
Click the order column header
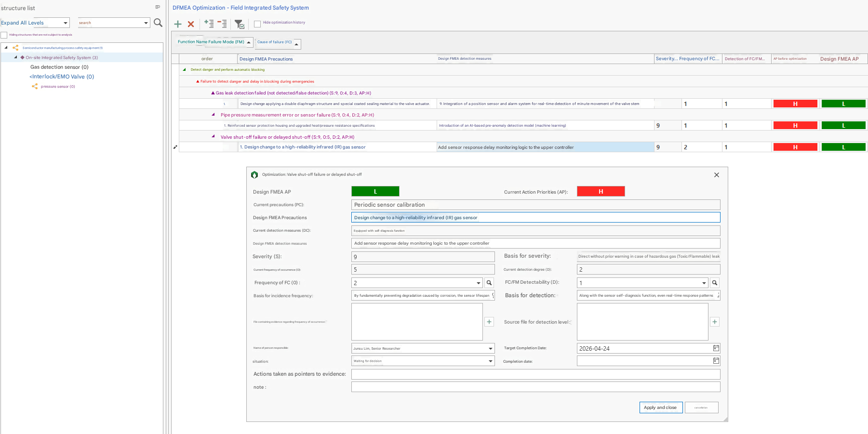(207, 59)
